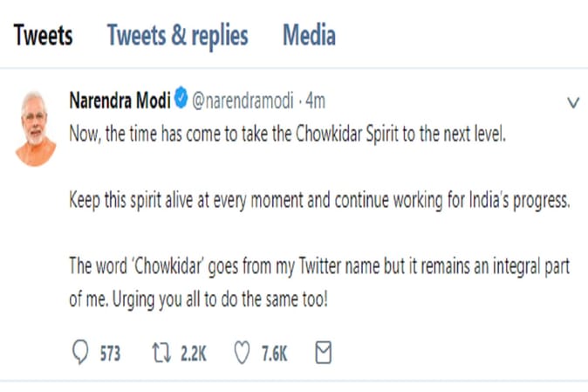The width and height of the screenshot is (588, 392).
Task: Retweet the Chowkidar tweet
Action: 161,353
